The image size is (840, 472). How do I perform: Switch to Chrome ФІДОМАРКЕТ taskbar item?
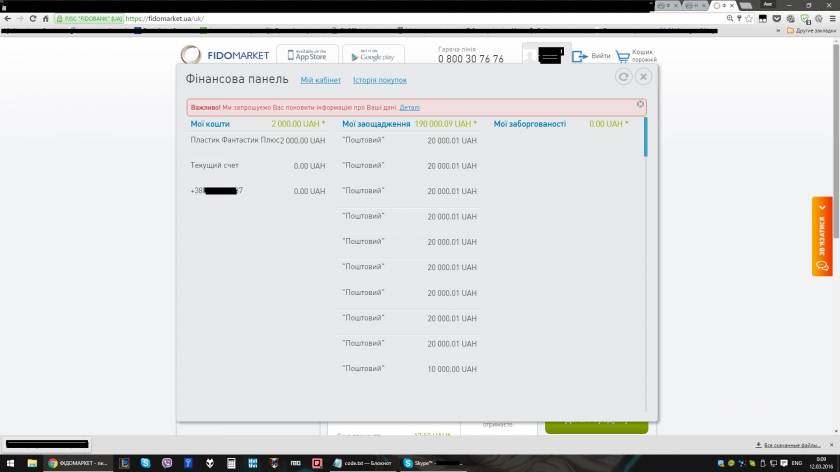78,463
